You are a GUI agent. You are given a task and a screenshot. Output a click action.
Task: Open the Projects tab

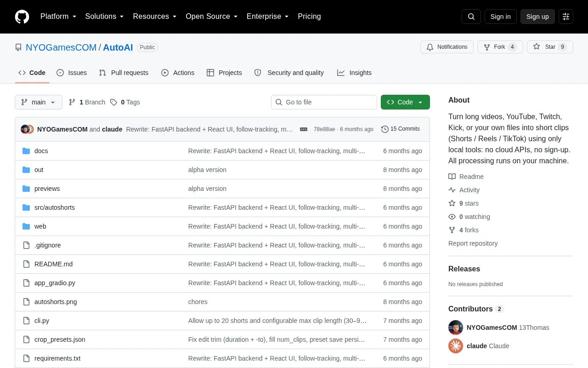[x=224, y=73]
